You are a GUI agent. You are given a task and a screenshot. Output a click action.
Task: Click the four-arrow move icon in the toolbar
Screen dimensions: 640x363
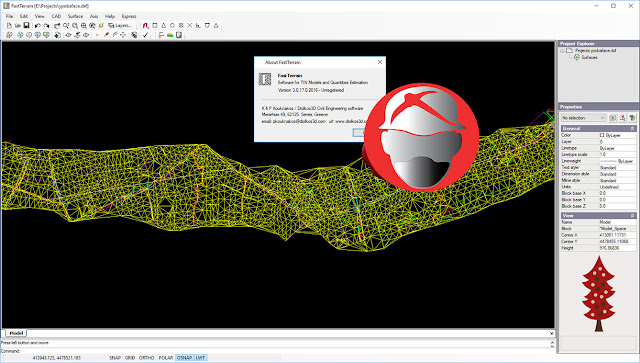123,35
